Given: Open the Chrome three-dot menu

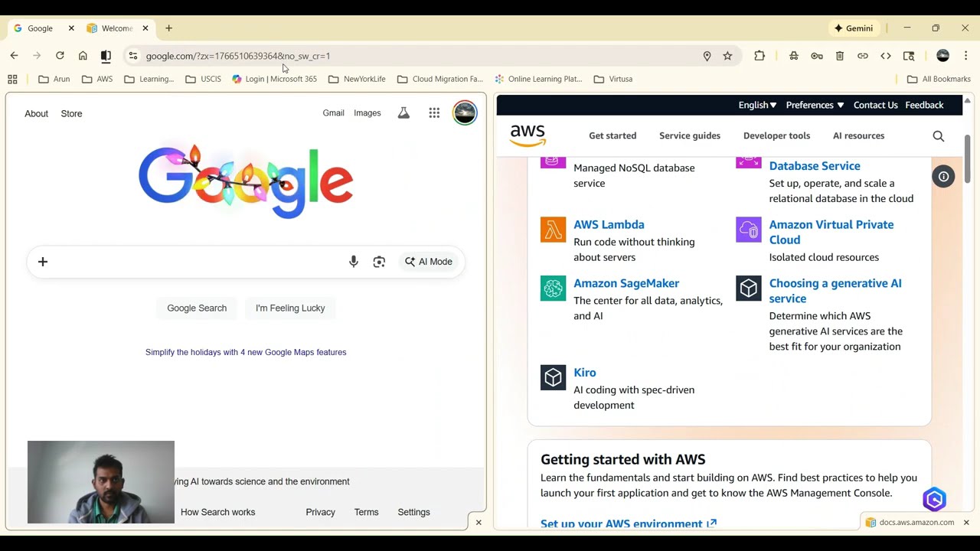Looking at the screenshot, I should click(965, 56).
